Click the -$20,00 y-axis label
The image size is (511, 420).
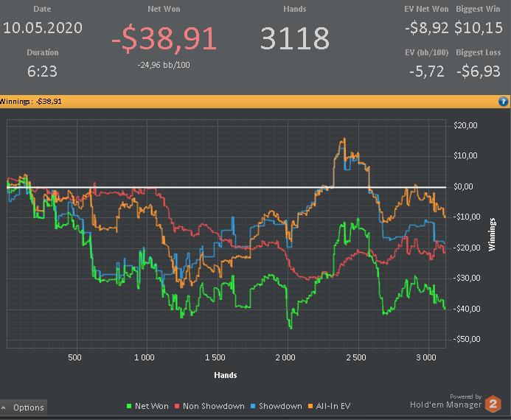[x=466, y=248]
